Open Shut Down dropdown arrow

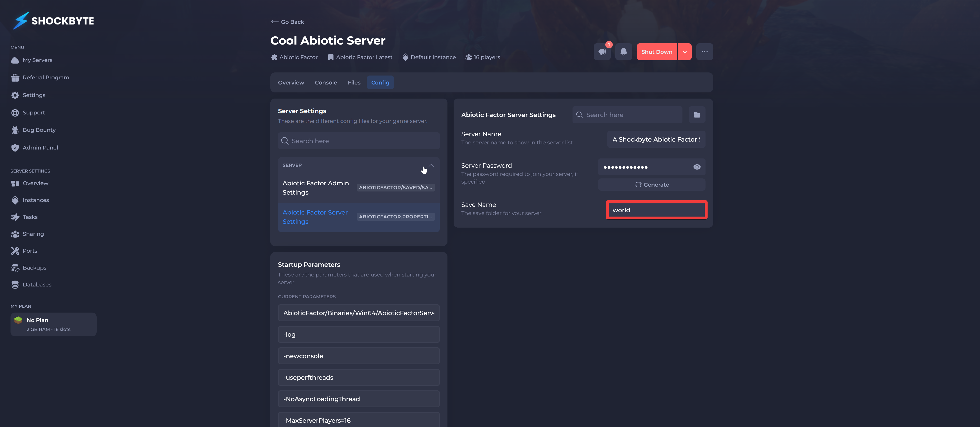(685, 52)
